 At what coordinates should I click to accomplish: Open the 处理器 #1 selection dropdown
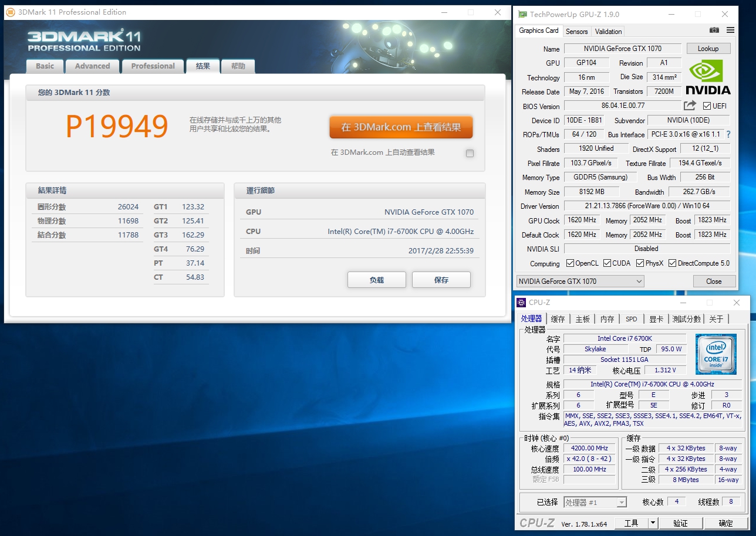tap(595, 503)
